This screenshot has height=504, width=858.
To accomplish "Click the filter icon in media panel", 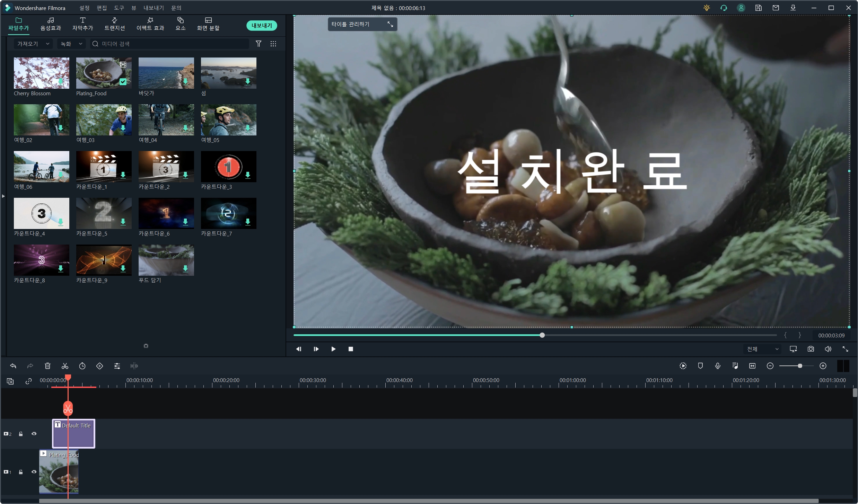I will pos(259,44).
